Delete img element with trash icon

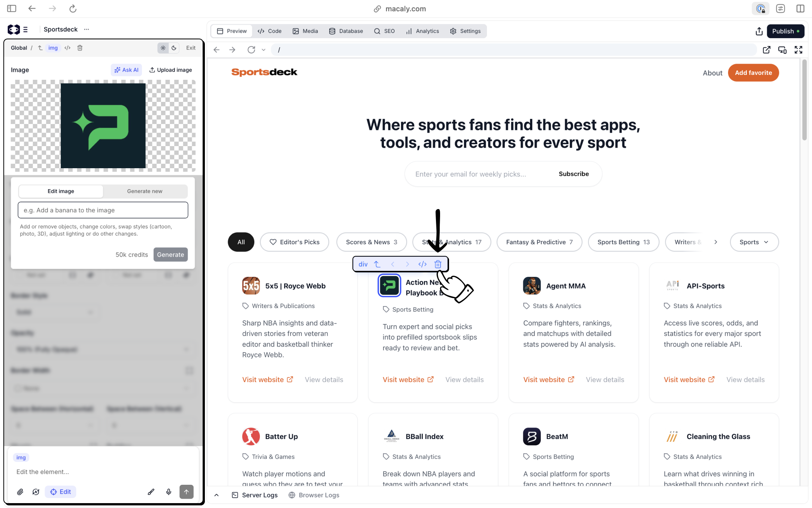(x=80, y=48)
